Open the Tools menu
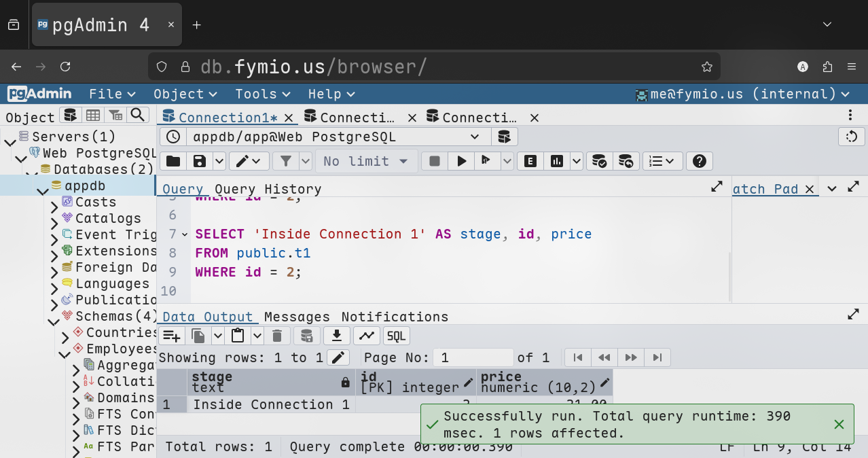868x458 pixels. click(x=262, y=94)
